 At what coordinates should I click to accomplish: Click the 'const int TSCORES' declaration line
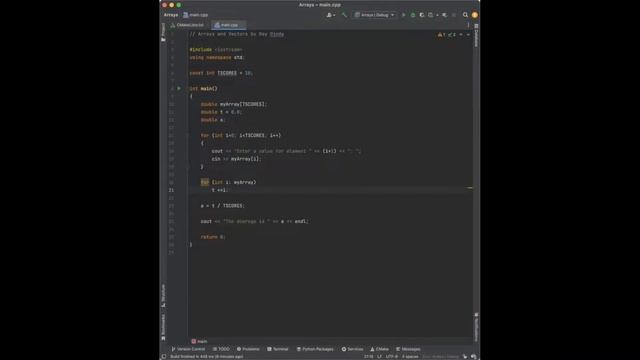[x=221, y=73]
